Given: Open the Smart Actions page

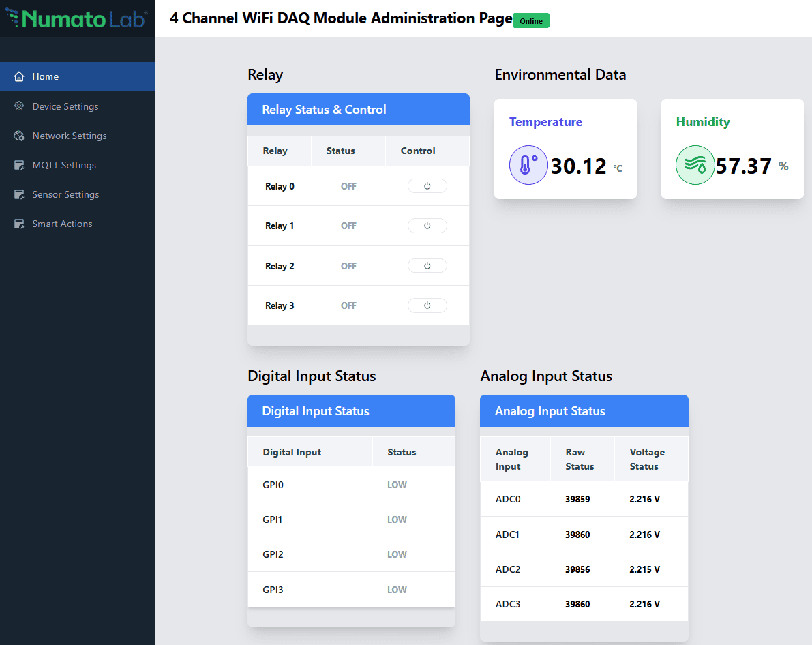Looking at the screenshot, I should [62, 224].
